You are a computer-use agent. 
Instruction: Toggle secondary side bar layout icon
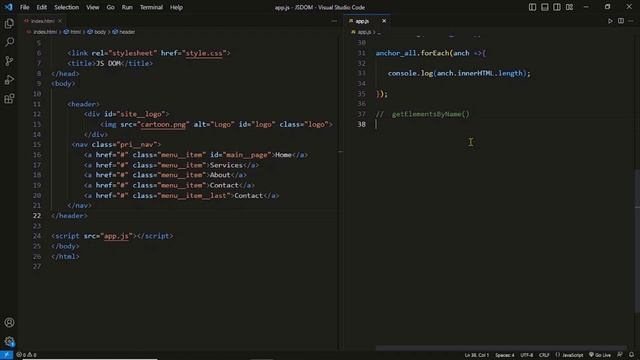coord(557,7)
